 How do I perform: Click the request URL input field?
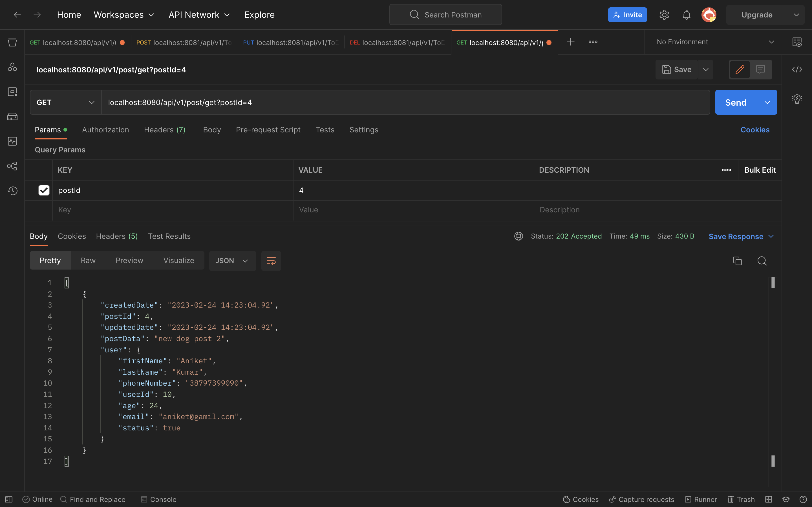[x=403, y=102]
